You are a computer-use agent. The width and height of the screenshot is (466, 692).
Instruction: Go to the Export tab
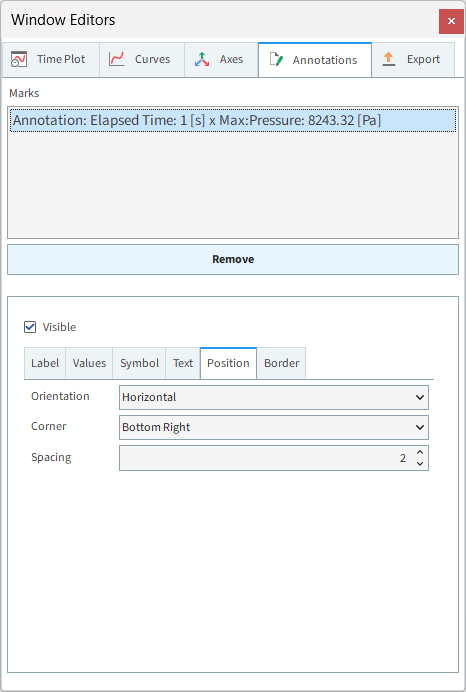point(413,60)
